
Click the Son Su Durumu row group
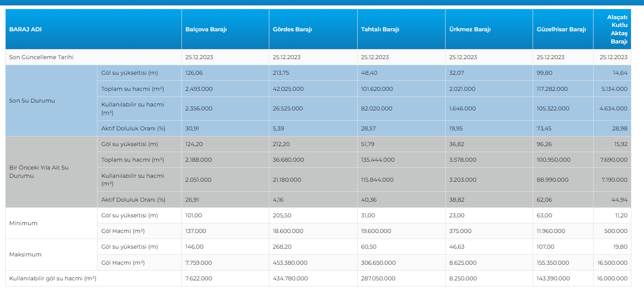coord(32,101)
